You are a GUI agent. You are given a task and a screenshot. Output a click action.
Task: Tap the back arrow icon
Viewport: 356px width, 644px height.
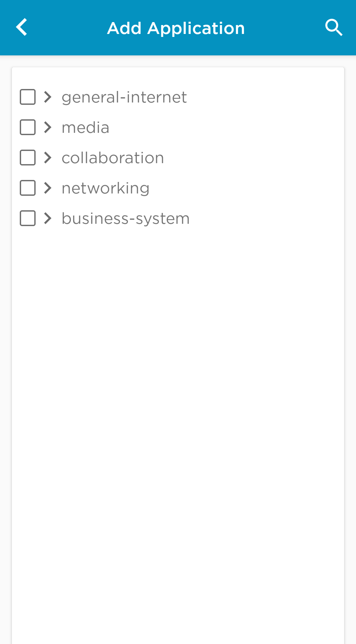point(22,27)
